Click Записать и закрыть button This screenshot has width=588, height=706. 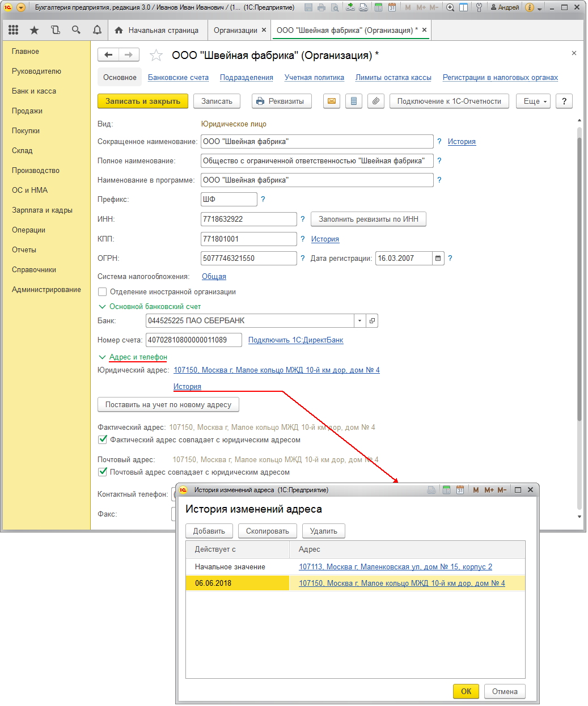[x=143, y=101]
